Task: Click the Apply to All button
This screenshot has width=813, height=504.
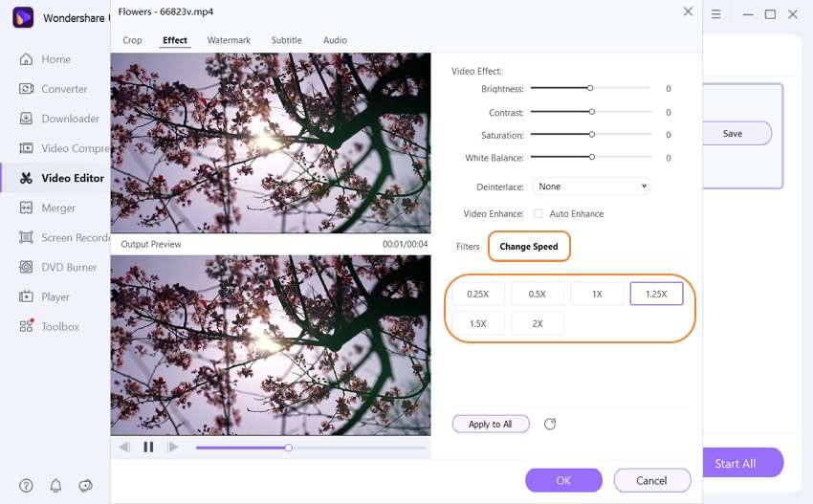Action: [491, 425]
